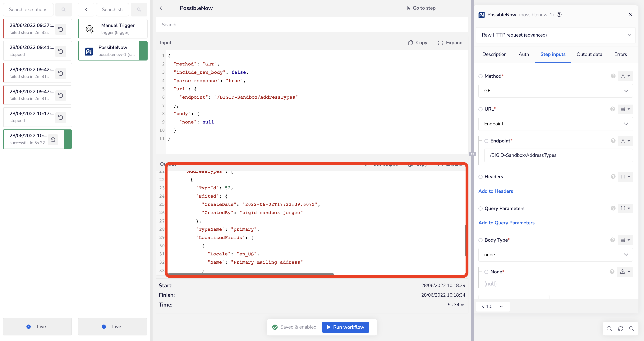Select the Query Parameters radio button

[x=480, y=208]
